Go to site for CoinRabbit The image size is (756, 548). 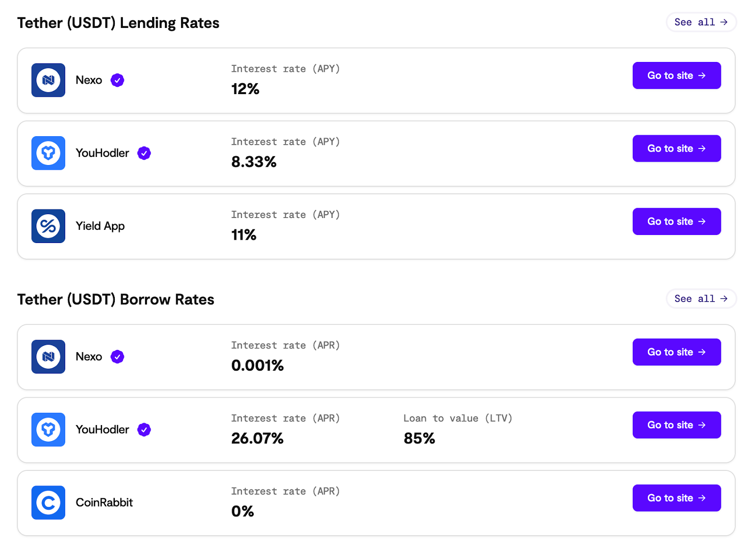pyautogui.click(x=676, y=498)
